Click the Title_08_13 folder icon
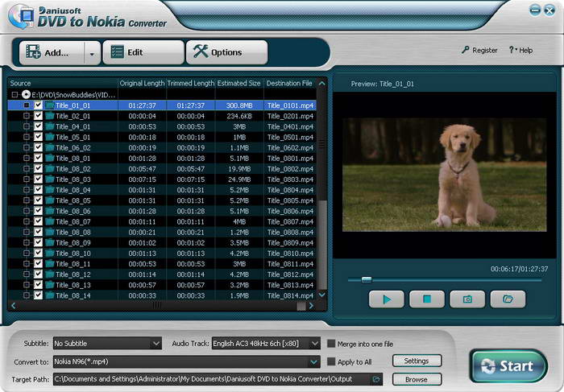 [x=50, y=285]
